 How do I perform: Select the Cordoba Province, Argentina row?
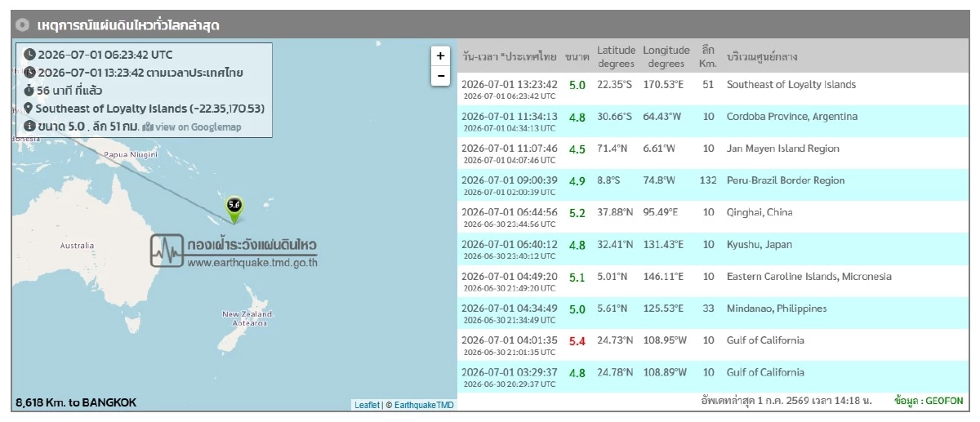click(710, 122)
